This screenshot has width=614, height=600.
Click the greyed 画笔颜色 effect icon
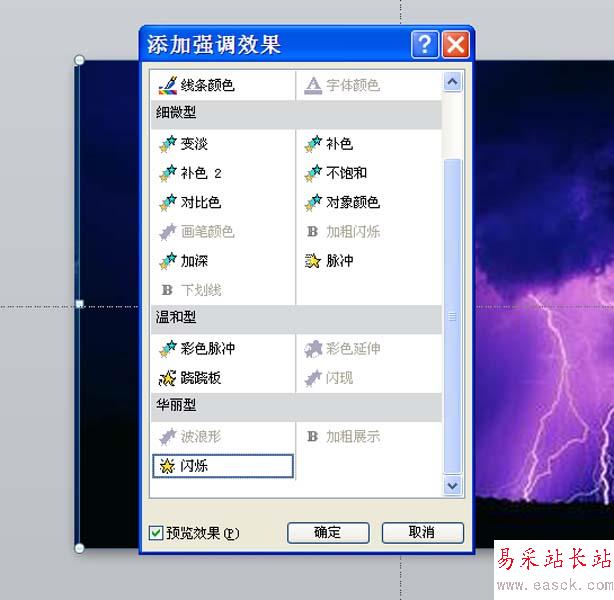point(168,232)
